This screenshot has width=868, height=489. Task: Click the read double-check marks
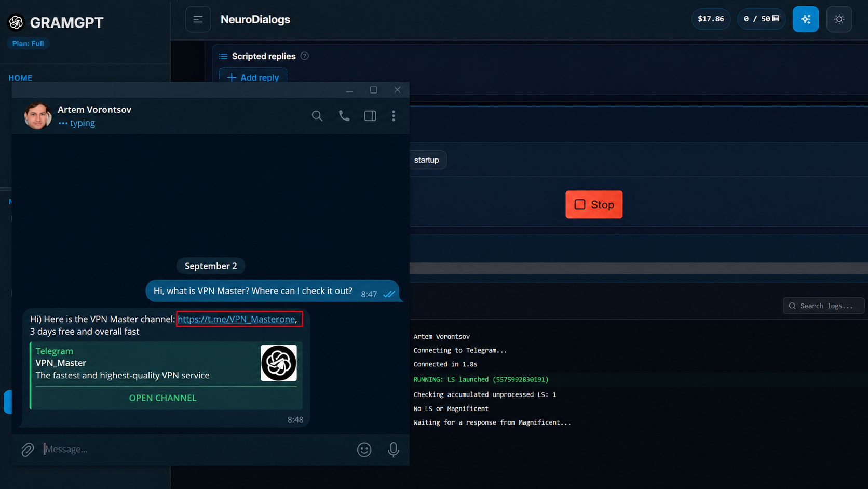(389, 294)
